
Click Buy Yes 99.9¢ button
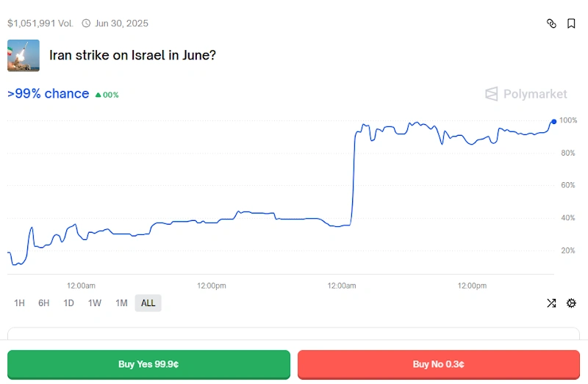148,364
